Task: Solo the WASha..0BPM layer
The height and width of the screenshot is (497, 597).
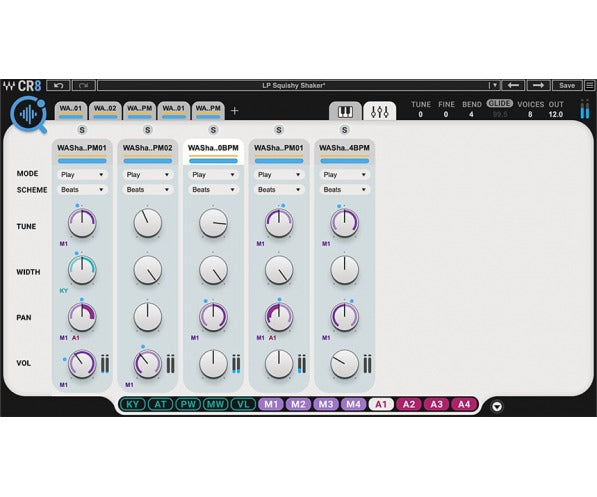Action: pyautogui.click(x=213, y=130)
